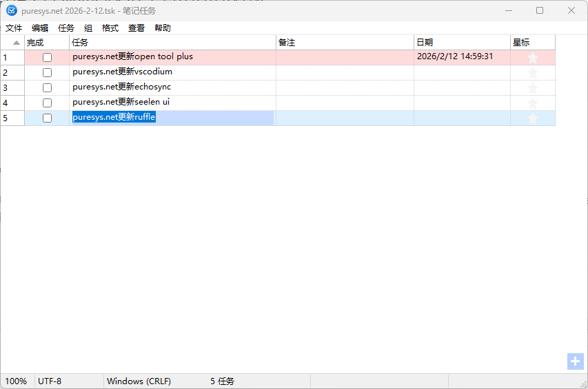Mark open tool plus task as complete
The height and width of the screenshot is (389, 588).
[48, 58]
